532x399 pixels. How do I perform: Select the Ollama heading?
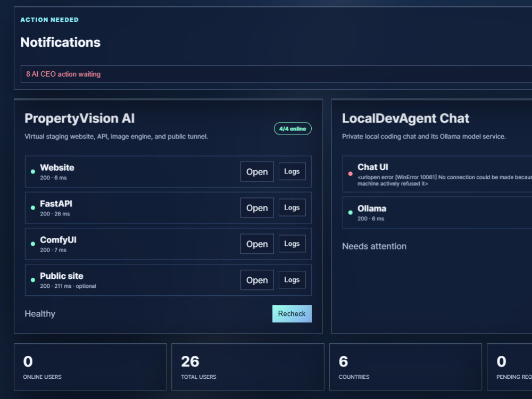[x=372, y=209]
